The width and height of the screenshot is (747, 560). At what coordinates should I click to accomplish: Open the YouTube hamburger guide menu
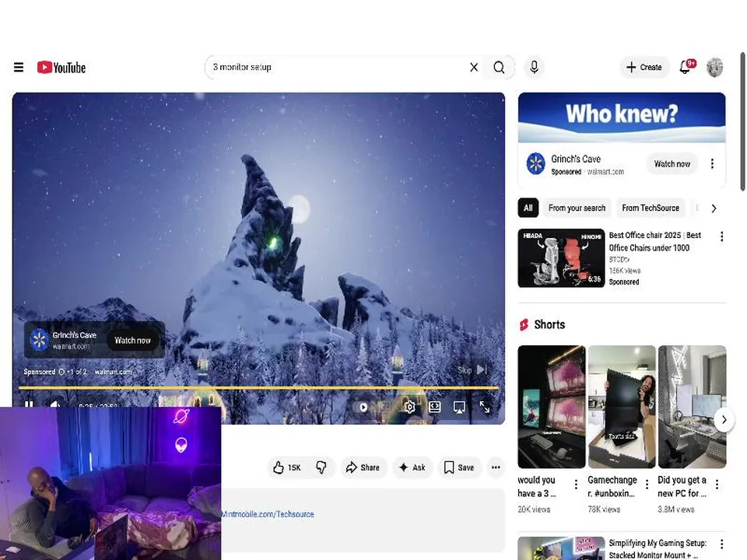(x=19, y=67)
